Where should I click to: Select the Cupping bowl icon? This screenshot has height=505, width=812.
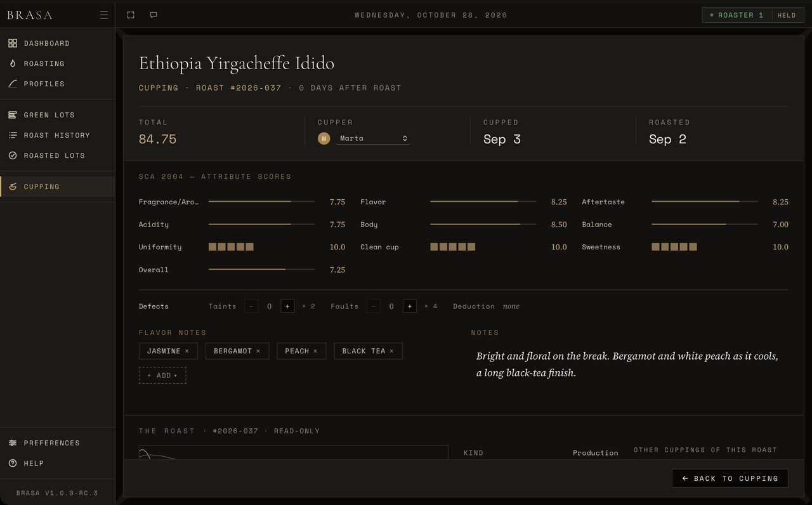pos(13,187)
